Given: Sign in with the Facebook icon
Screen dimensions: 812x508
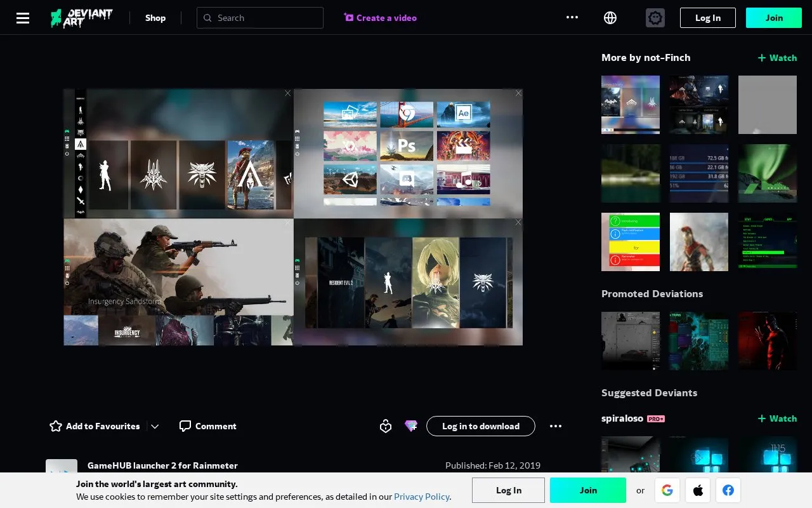Looking at the screenshot, I should tap(728, 490).
